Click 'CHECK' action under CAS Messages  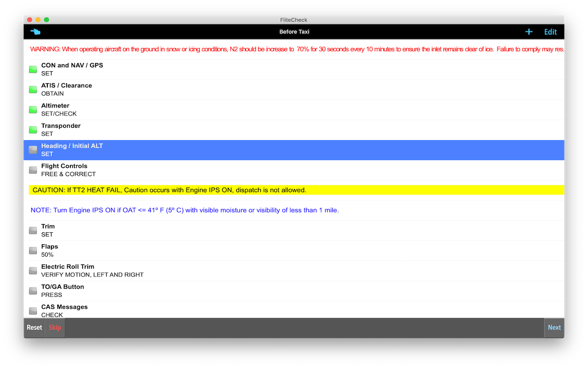[52, 315]
